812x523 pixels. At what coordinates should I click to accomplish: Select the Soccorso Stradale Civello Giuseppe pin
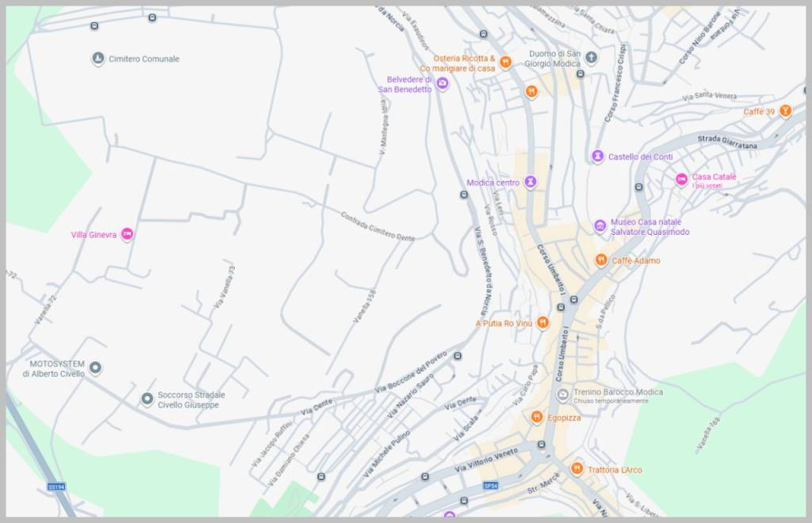147,399
